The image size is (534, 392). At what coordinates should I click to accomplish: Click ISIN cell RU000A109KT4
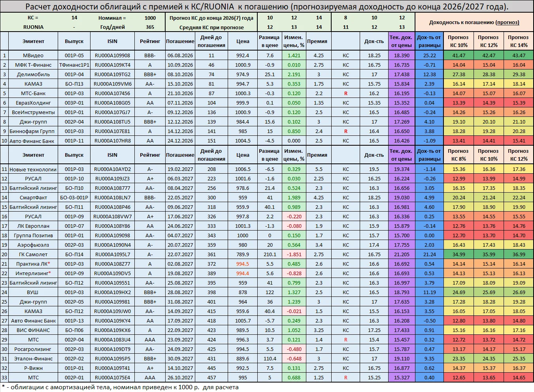coord(112,65)
